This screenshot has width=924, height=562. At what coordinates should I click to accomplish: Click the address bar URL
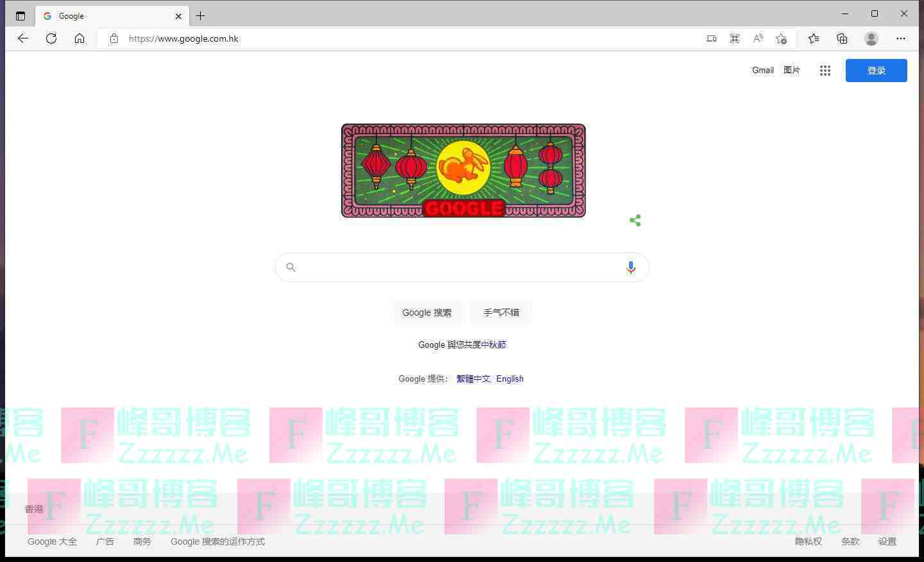[183, 38]
